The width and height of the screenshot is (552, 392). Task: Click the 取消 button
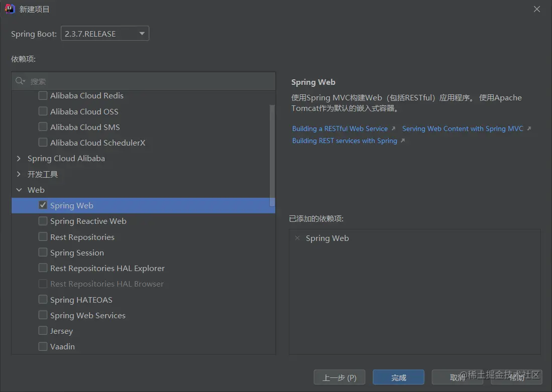pyautogui.click(x=457, y=377)
